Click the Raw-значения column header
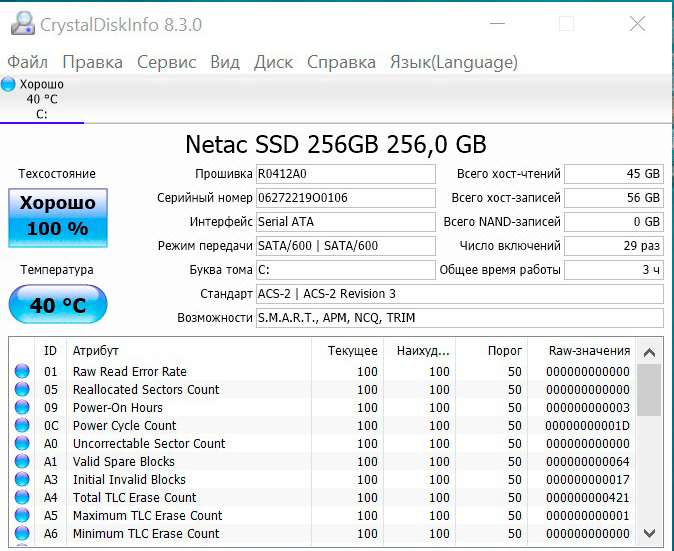Viewport: 674px width, 551px height. click(x=589, y=351)
